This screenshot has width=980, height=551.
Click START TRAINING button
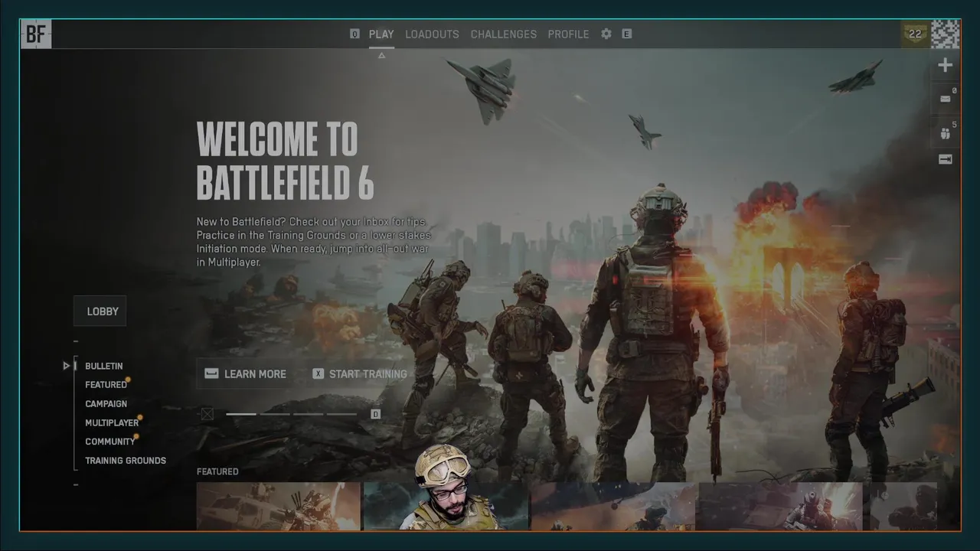coord(360,373)
